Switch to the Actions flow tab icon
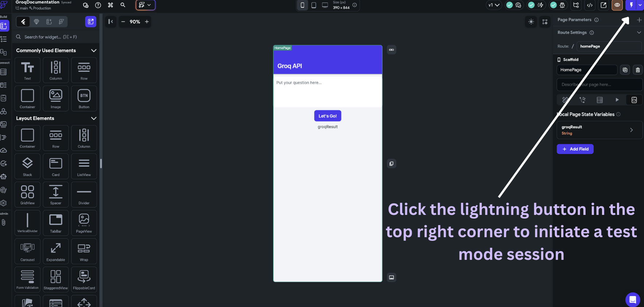644x307 pixels. pos(582,100)
